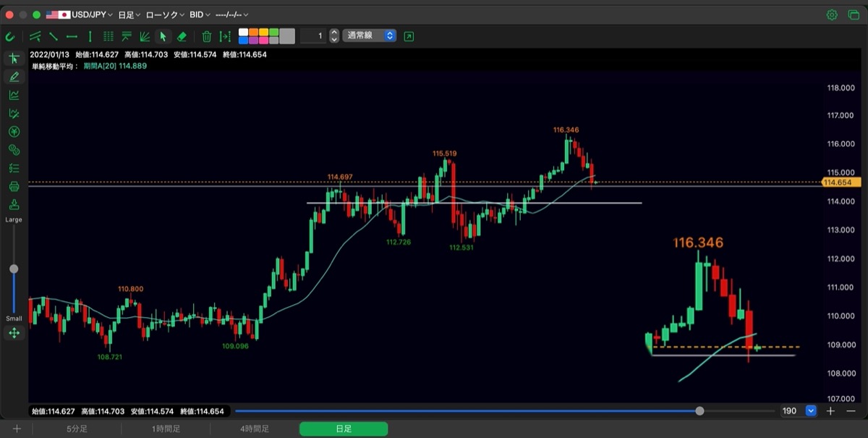Click the line width stepper arrows
This screenshot has width=868, height=438.
(333, 35)
